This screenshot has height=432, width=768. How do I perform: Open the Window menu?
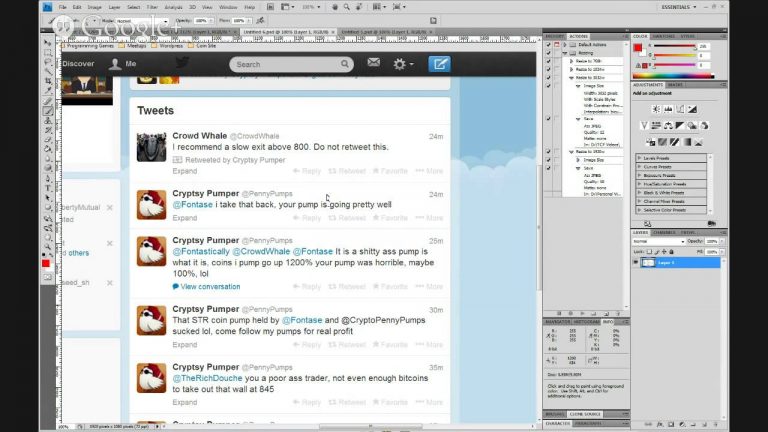[228, 7]
